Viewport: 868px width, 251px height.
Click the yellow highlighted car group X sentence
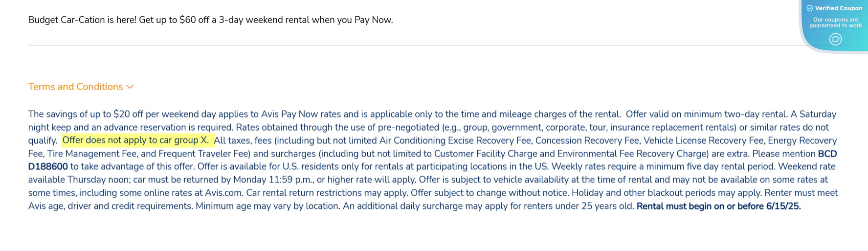(135, 140)
